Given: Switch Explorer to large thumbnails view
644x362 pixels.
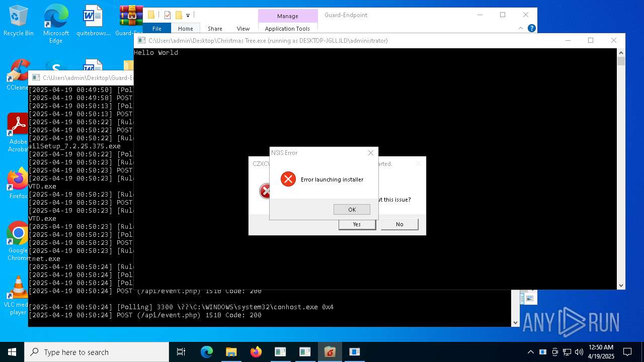Looking at the screenshot, I should [530, 298].
